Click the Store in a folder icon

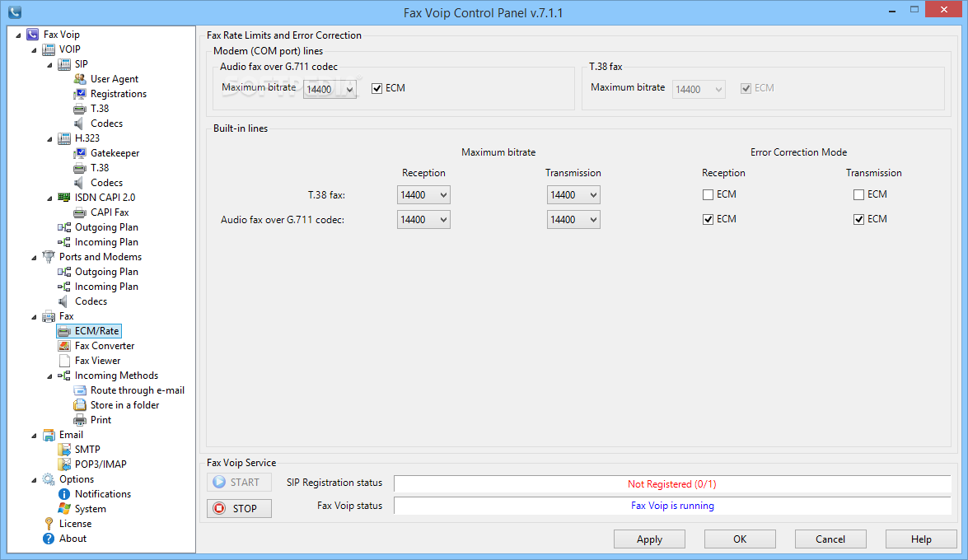coord(80,405)
